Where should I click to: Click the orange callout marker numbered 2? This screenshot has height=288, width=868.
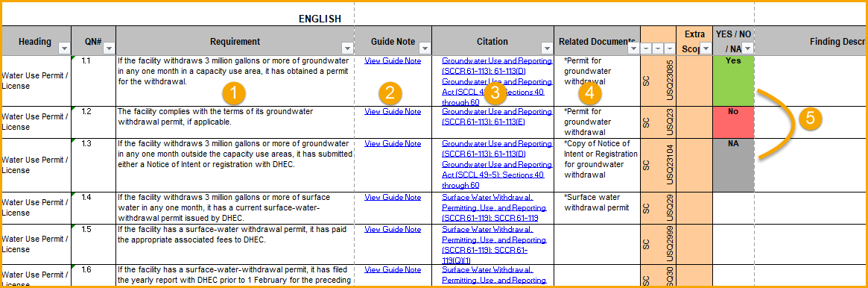coord(390,93)
